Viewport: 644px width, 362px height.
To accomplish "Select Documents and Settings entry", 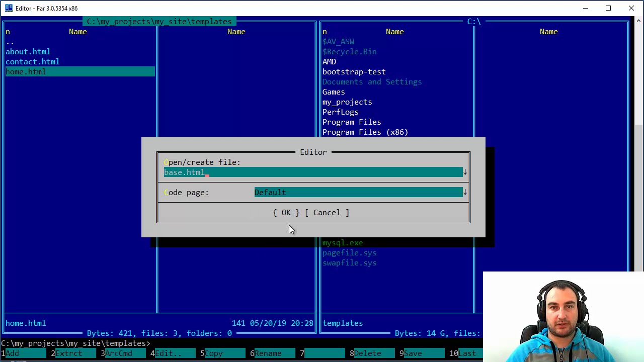I will coord(372,82).
